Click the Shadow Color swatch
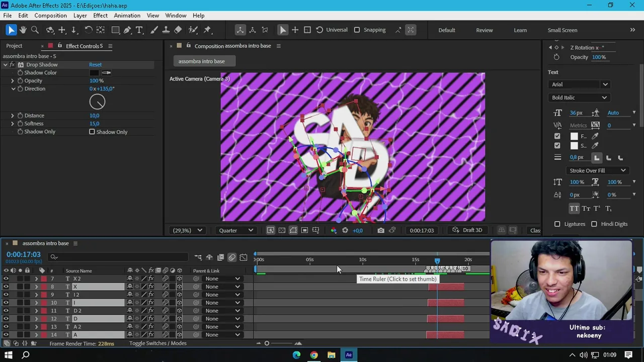 [94, 72]
